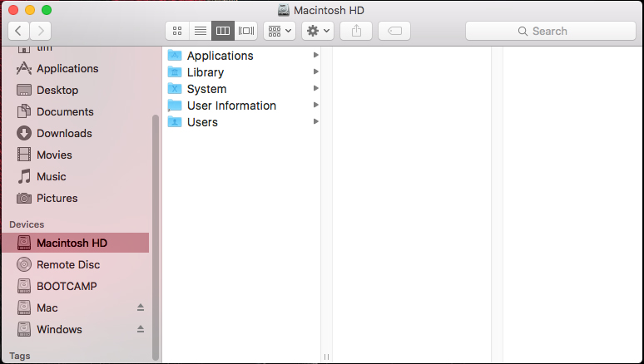
Task: Click the Devices section header
Action: point(27,224)
